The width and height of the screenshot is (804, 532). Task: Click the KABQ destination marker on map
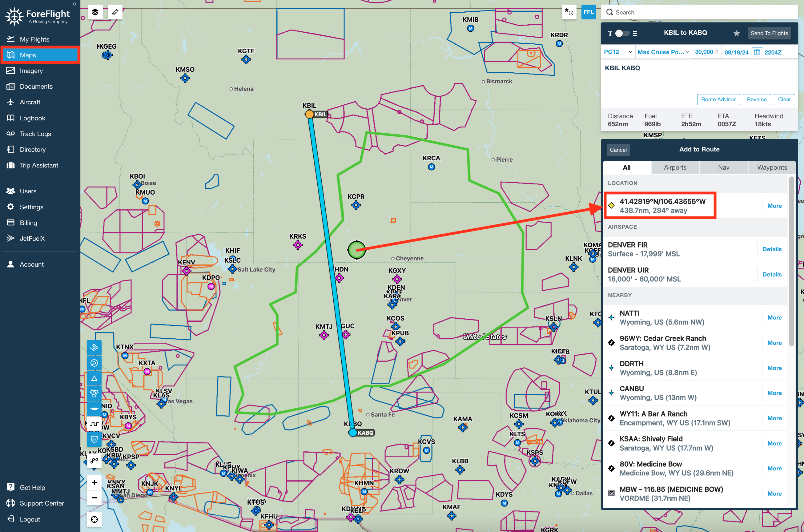(353, 433)
